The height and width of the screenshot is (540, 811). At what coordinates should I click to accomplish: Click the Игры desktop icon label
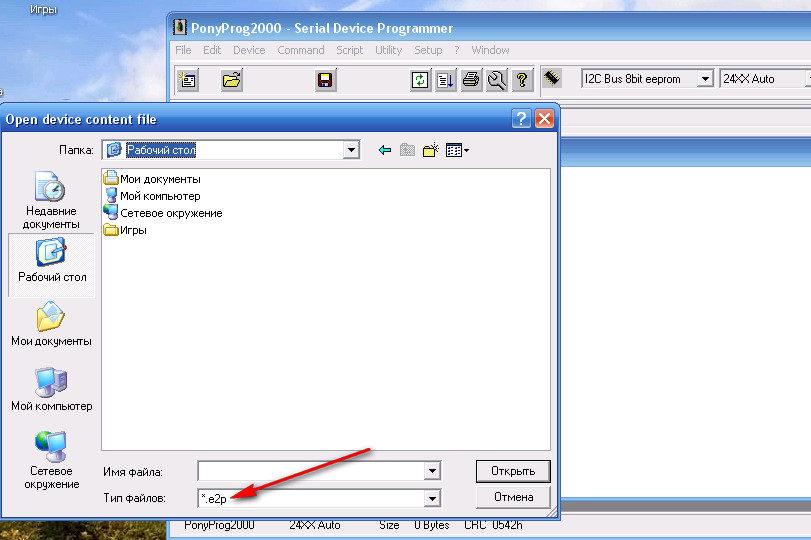[x=43, y=9]
